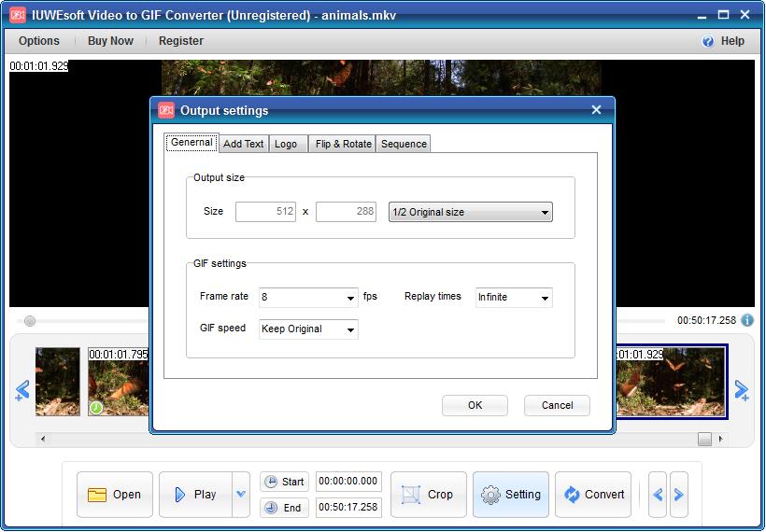Select the thumbnail at 00:01:01.929

coord(672,382)
